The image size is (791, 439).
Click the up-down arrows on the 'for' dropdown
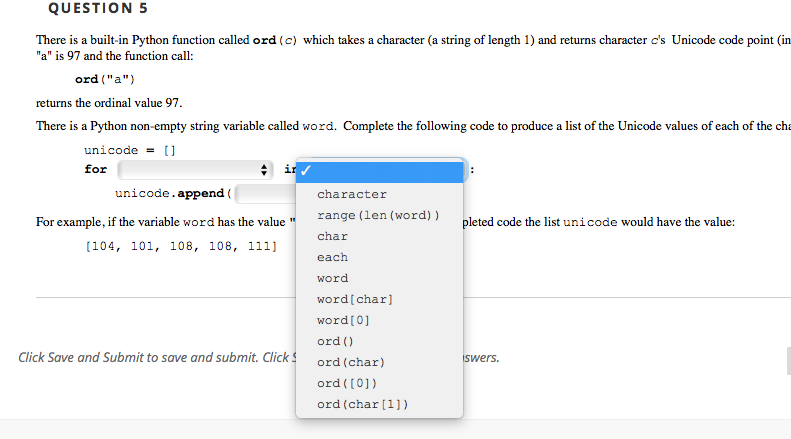coord(264,170)
